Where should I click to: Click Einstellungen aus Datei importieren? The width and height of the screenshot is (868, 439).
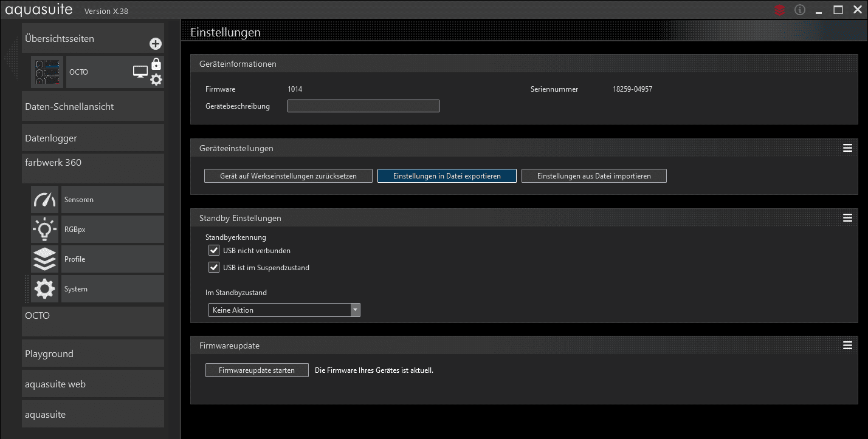[594, 176]
